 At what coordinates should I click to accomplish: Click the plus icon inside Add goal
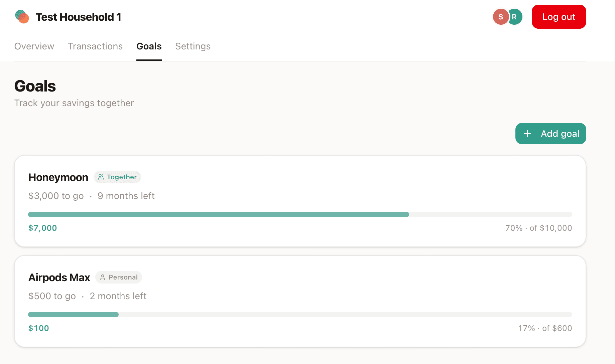click(x=527, y=133)
